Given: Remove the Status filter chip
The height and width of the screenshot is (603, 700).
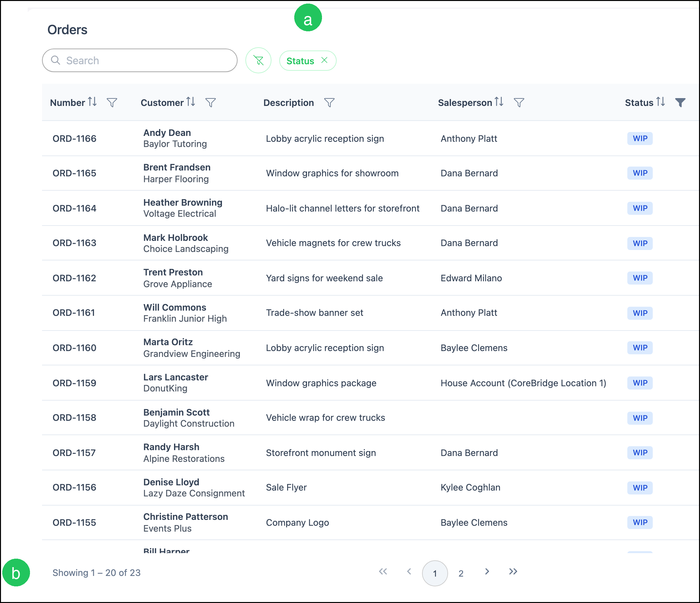Looking at the screenshot, I should coord(324,60).
